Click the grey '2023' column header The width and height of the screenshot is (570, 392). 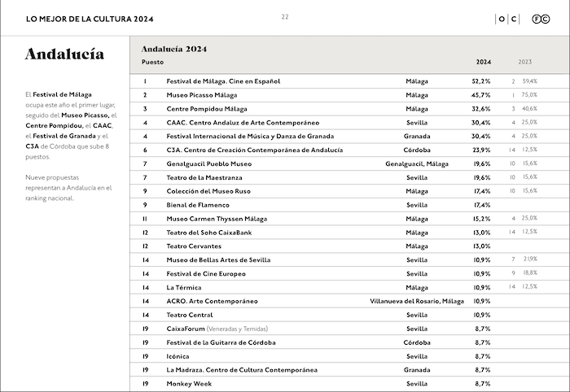coord(525,62)
